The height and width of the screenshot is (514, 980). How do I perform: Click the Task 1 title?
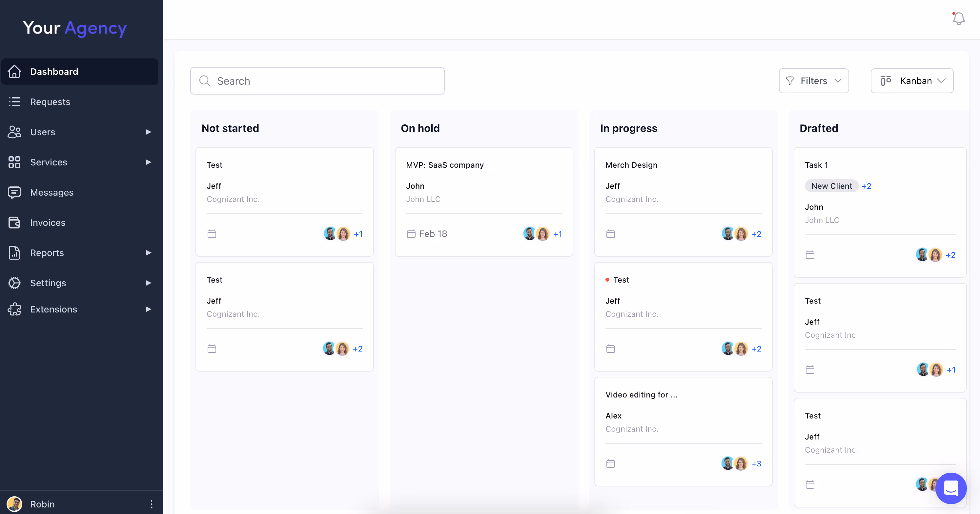pyautogui.click(x=816, y=165)
